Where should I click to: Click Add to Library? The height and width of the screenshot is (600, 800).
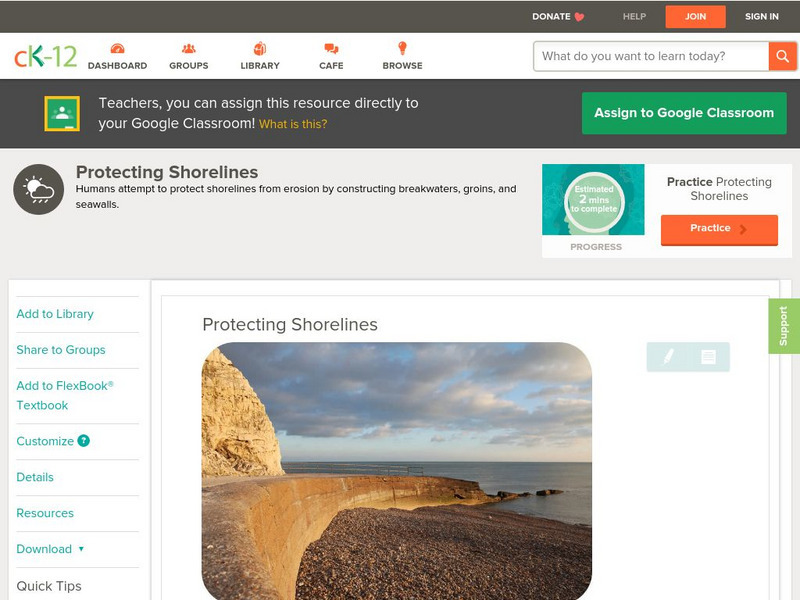tap(55, 314)
